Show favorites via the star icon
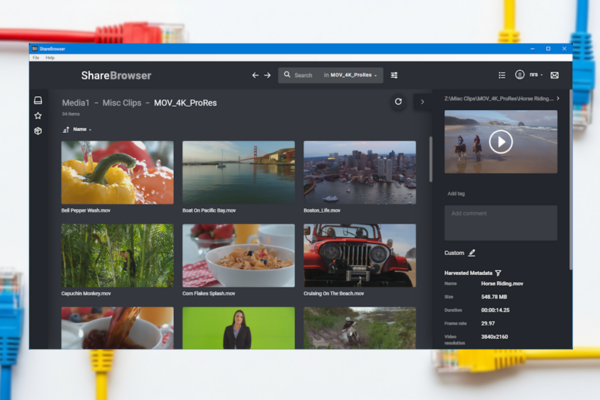 tap(38, 116)
